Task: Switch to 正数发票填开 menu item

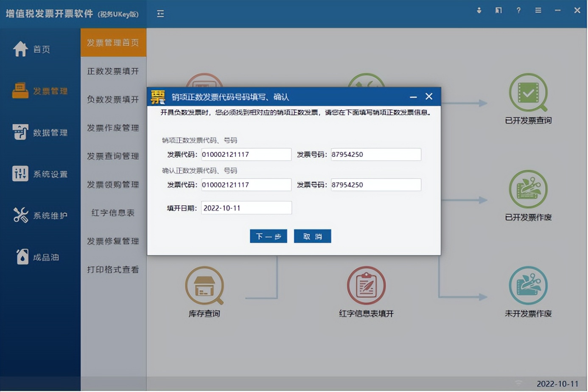Action: 113,71
